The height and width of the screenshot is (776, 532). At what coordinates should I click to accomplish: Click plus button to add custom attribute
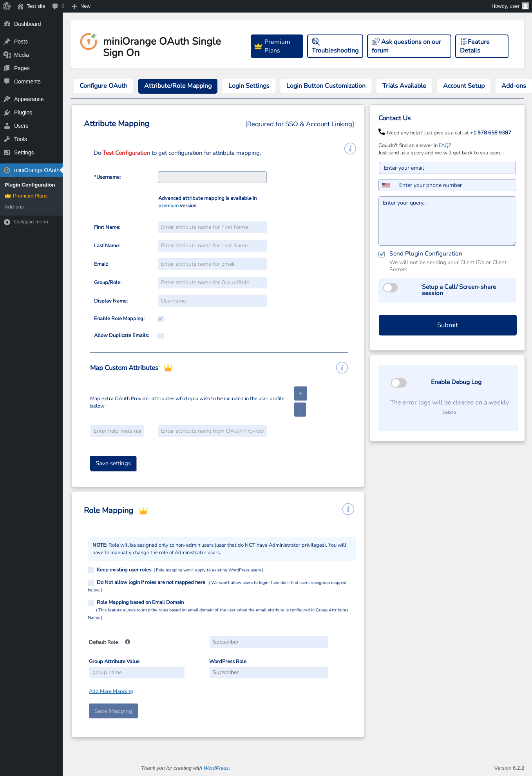(300, 393)
